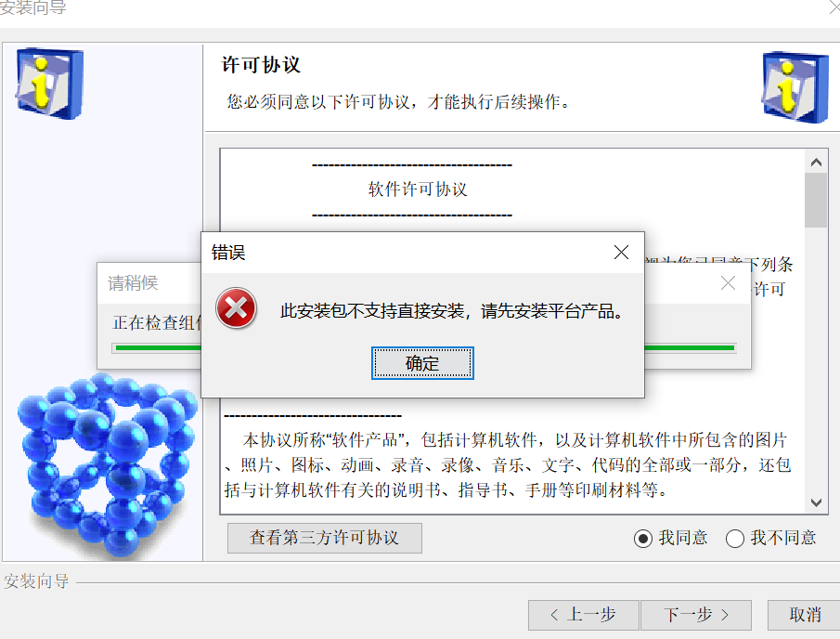Click the info icon at top right
840x639 pixels.
coord(795,87)
